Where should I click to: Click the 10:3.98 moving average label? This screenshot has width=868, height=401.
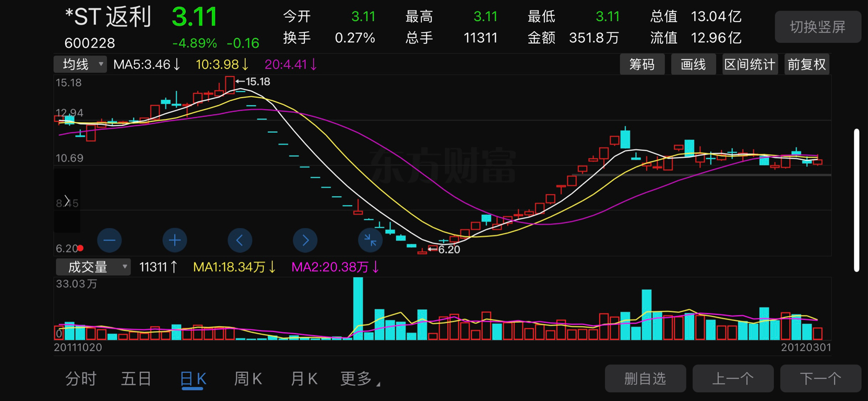(x=222, y=64)
